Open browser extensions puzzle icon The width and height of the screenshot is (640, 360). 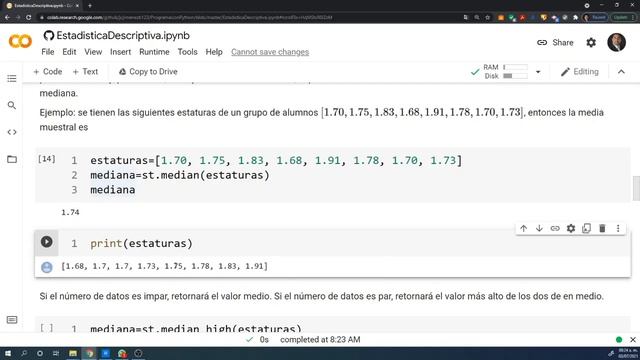coord(575,18)
